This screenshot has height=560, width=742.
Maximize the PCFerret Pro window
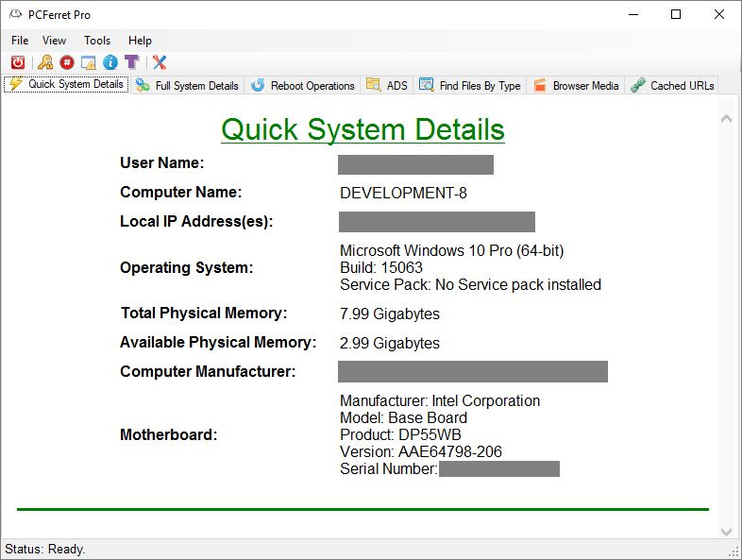tap(676, 14)
